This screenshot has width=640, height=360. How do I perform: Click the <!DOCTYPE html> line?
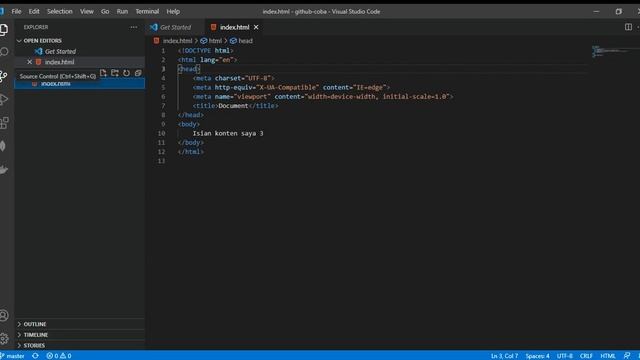pos(206,51)
